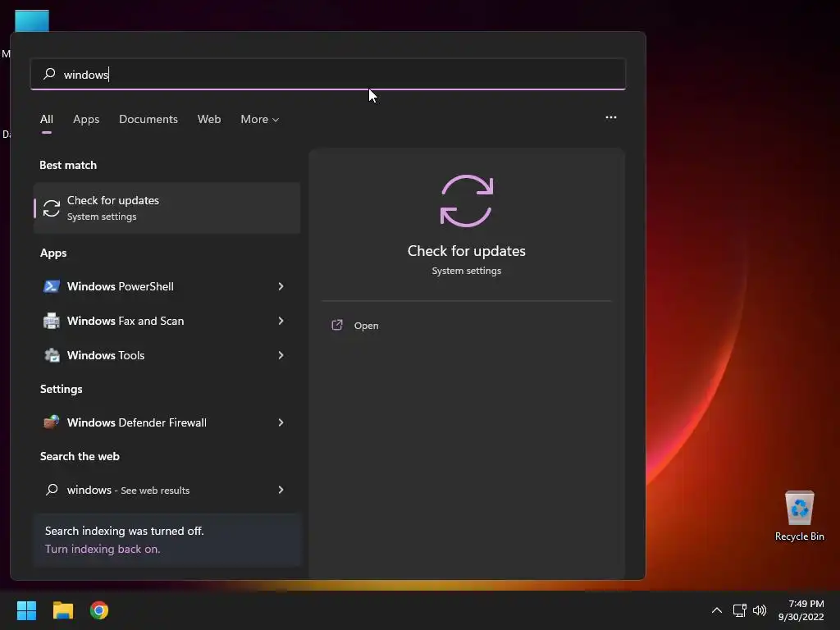This screenshot has height=630, width=840.
Task: Open Windows PowerShell app result
Action: pos(167,286)
